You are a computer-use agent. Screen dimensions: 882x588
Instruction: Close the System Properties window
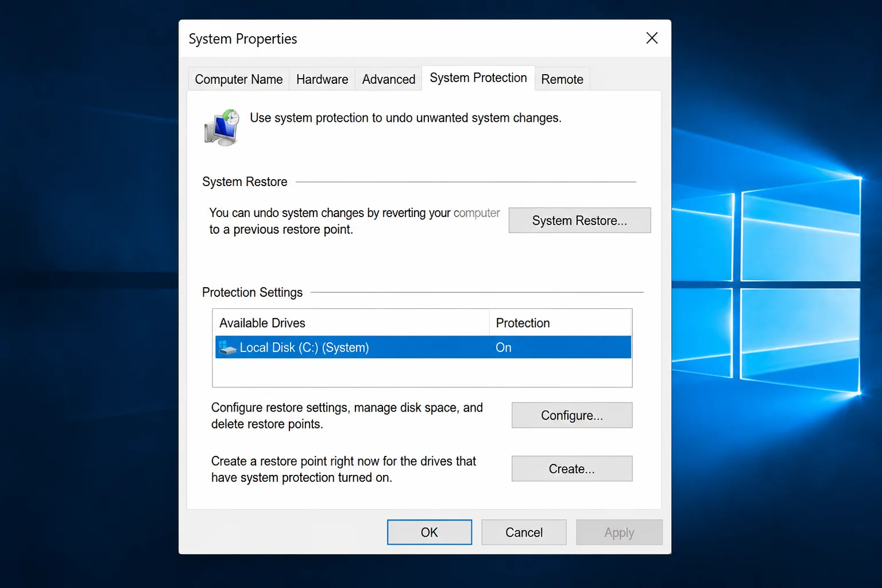click(x=652, y=38)
